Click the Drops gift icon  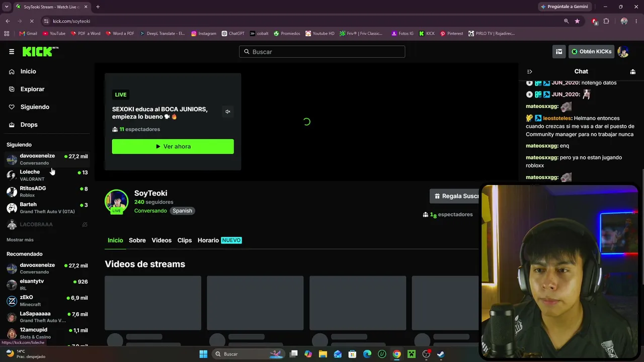12,125
